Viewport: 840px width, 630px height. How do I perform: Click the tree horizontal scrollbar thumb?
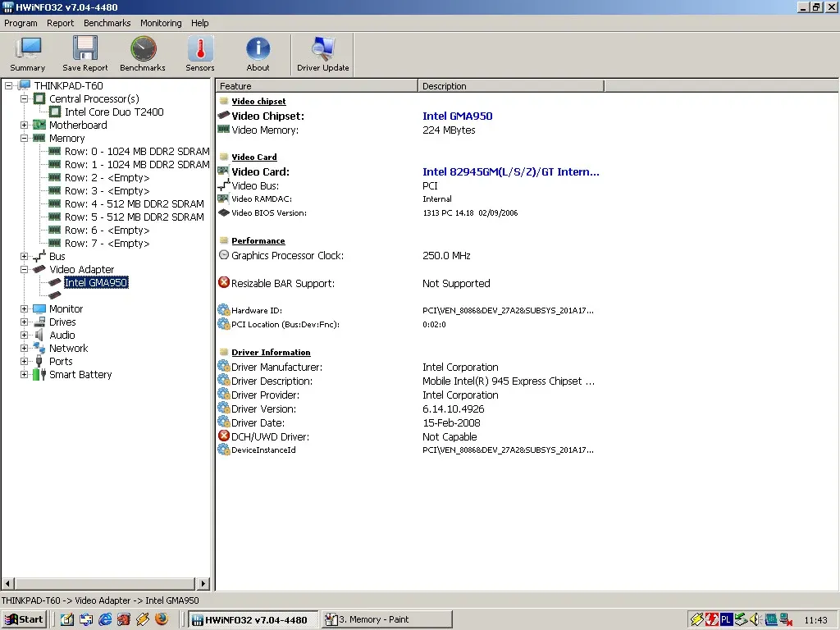pyautogui.click(x=104, y=583)
